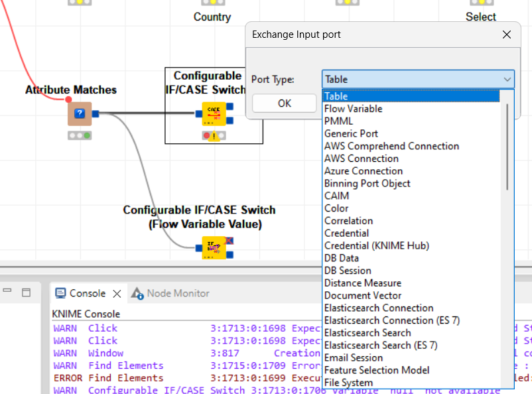Pick DB Data port type
Screen dimensions: 532x394
coord(411,258)
